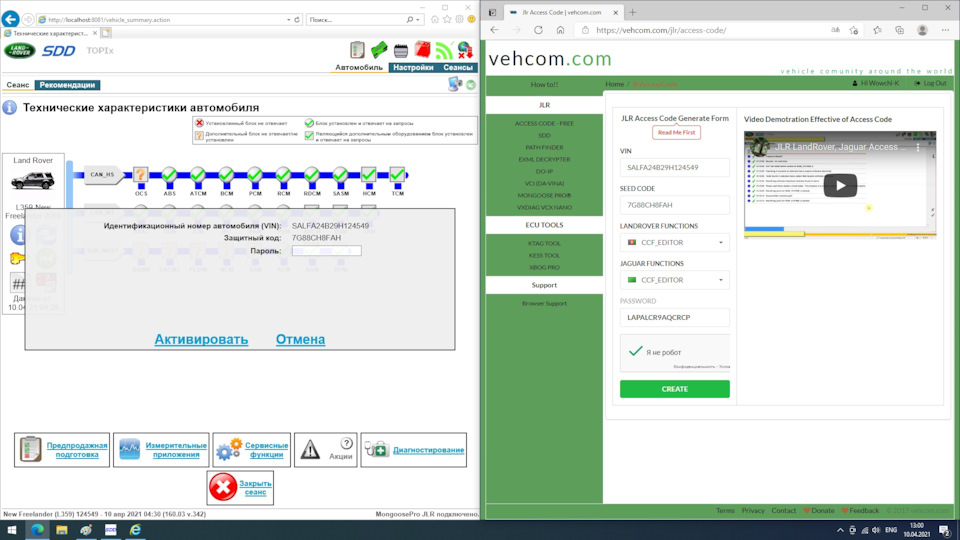Click the red battery icon in SDD toolbar
The height and width of the screenshot is (540, 960).
(422, 50)
